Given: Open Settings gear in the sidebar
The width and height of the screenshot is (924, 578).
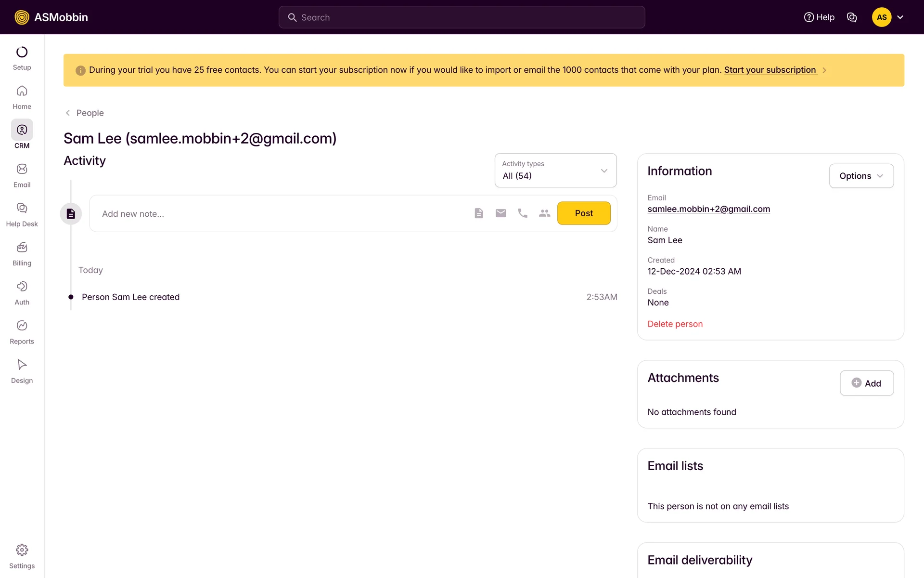Looking at the screenshot, I should click(22, 556).
